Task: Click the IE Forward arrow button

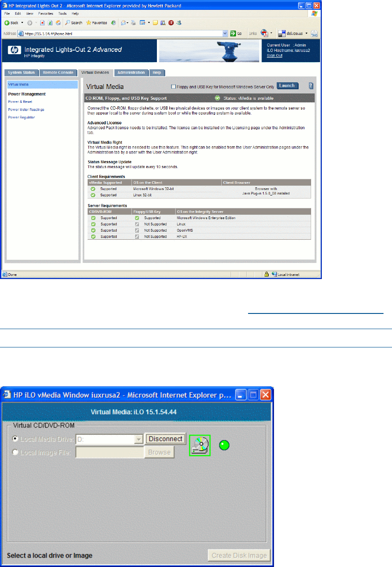Action: tap(30, 22)
